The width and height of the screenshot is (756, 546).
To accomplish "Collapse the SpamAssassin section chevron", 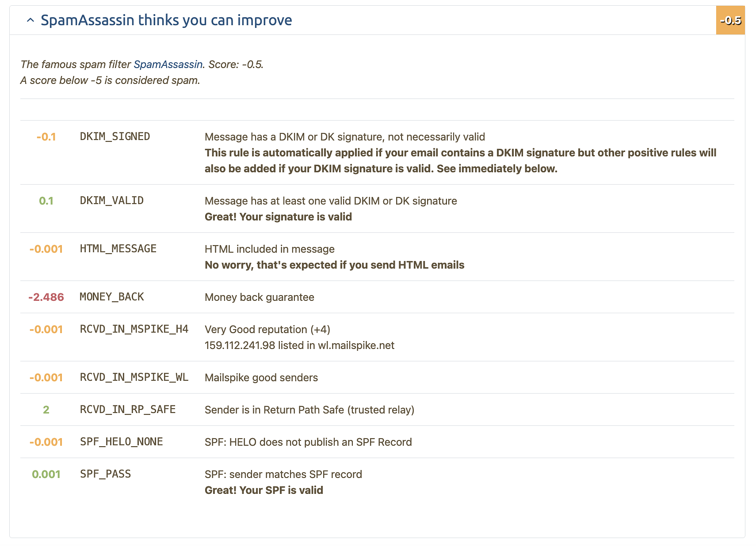I will [x=30, y=20].
